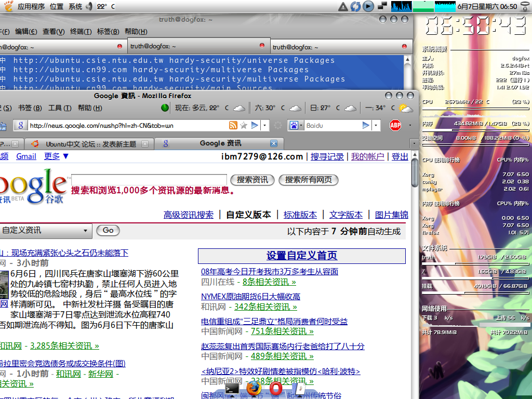Subscribe via the orange RSS feed icon
Screen dimensions: 532x399
(x=233, y=126)
